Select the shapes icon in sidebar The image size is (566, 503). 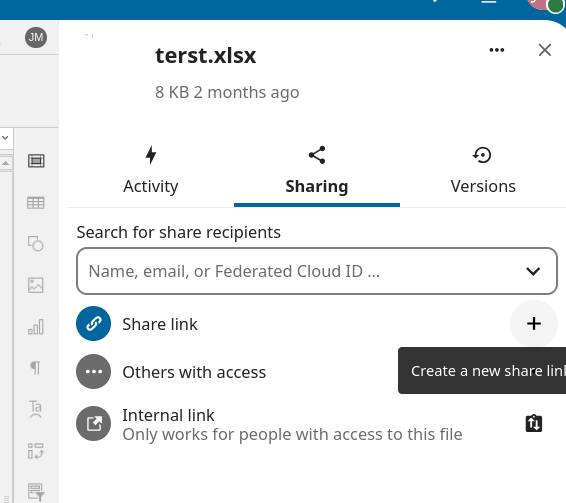coord(36,243)
